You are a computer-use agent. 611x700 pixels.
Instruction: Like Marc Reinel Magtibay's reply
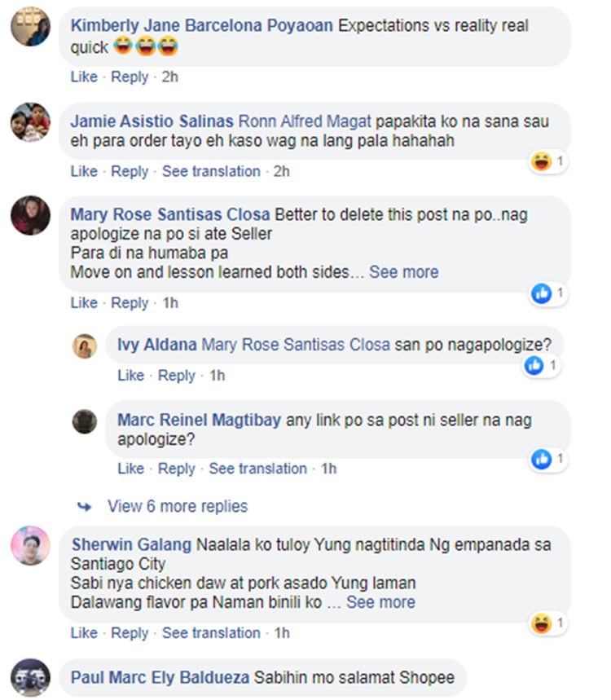coord(131,469)
